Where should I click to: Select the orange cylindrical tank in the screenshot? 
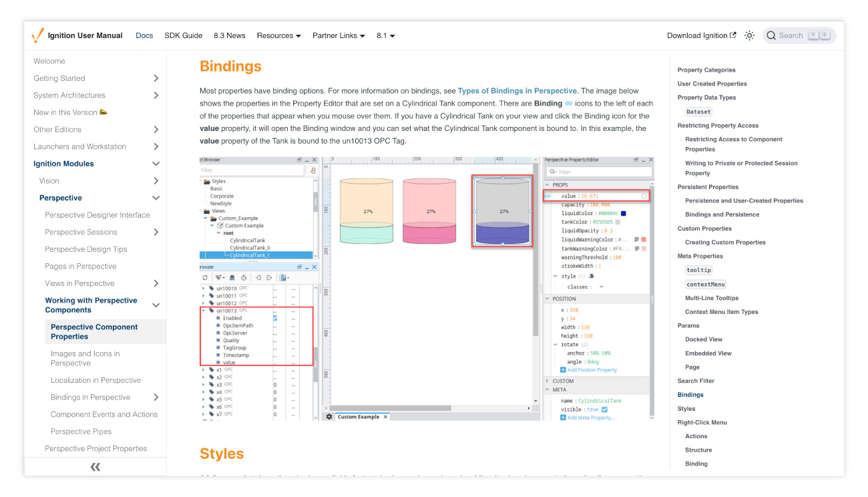point(368,210)
